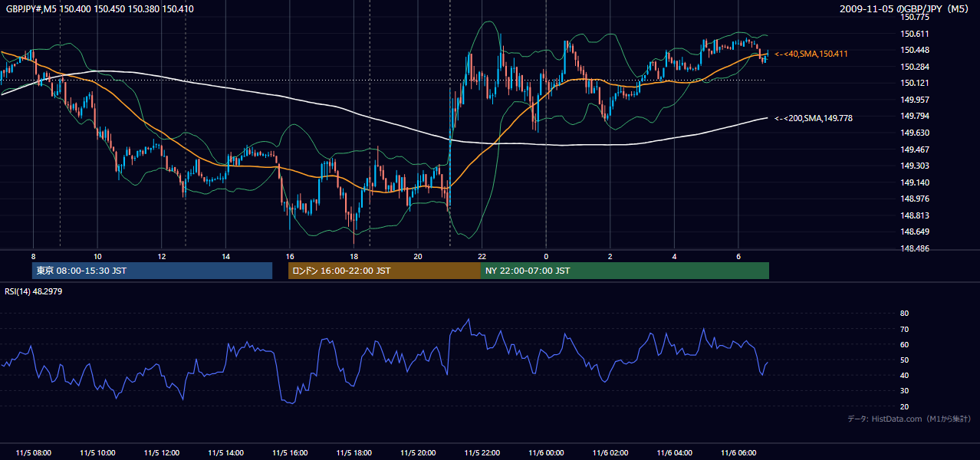Click price axis label 150.121

914,84
